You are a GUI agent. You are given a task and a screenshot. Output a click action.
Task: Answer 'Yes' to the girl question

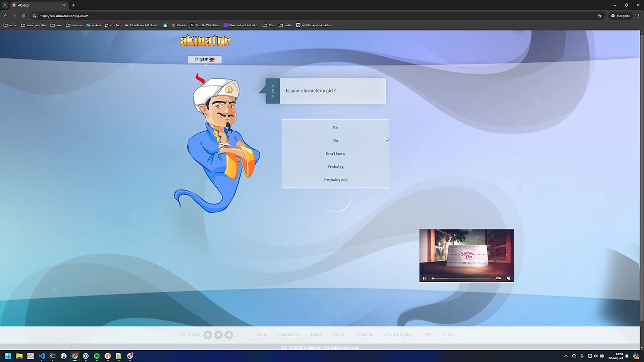335,127
